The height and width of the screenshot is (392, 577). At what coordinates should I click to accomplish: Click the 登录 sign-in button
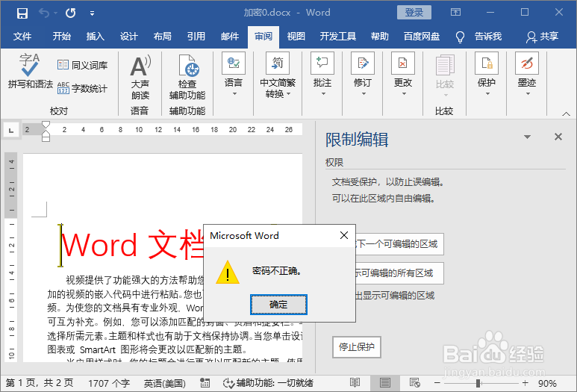pyautogui.click(x=414, y=13)
